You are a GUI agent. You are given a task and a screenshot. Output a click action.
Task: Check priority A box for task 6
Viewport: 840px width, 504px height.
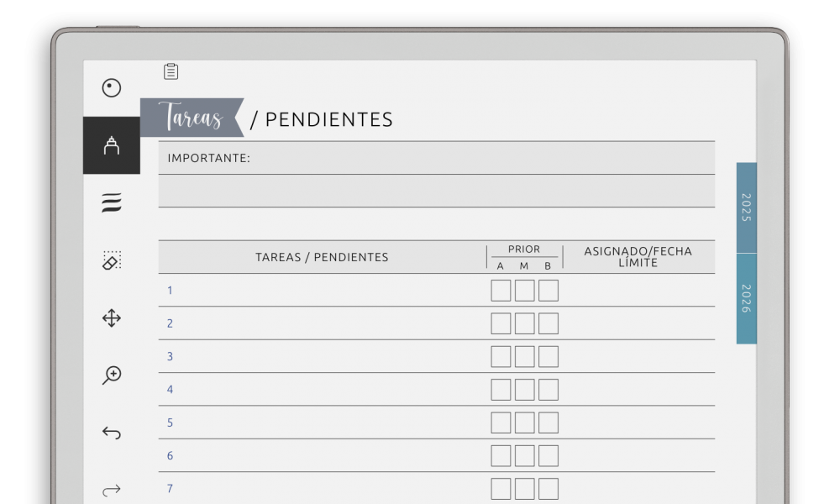click(501, 456)
